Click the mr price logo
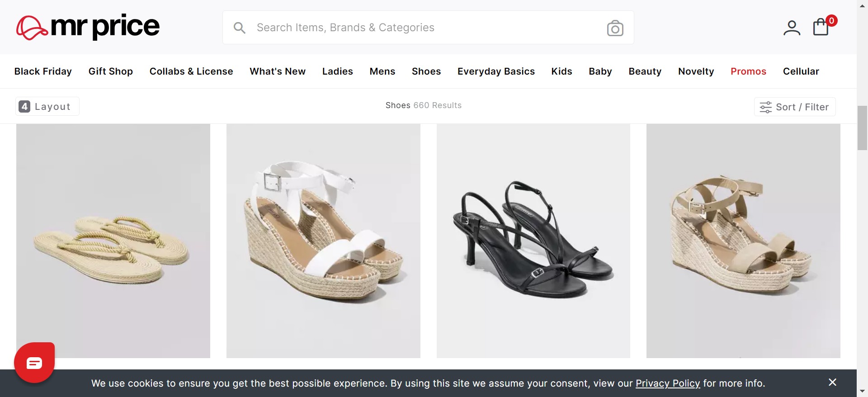Image resolution: width=868 pixels, height=397 pixels. coord(88,27)
